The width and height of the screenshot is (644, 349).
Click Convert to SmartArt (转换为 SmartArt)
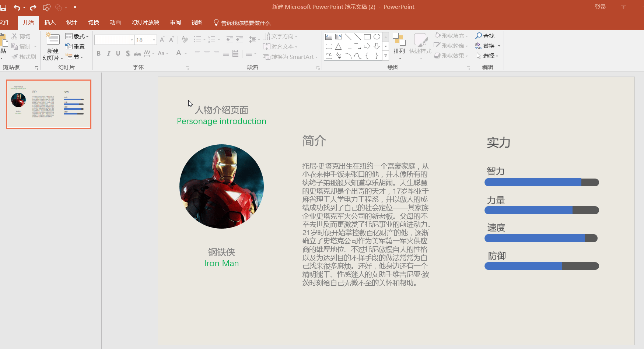click(290, 57)
